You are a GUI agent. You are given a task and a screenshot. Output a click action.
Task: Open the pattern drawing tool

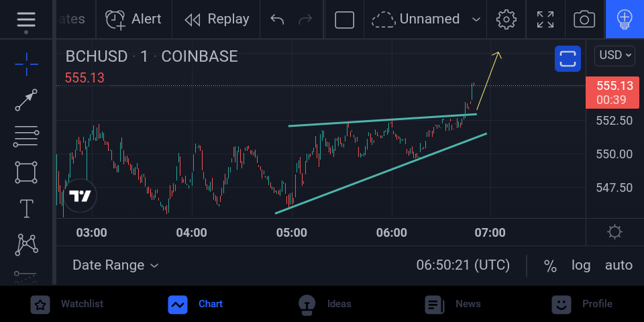(26, 244)
